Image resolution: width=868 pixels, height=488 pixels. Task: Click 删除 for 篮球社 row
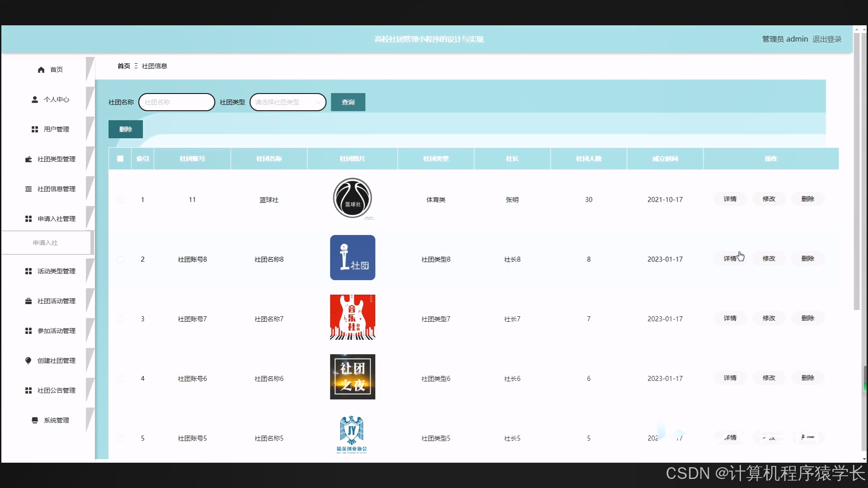(x=808, y=199)
